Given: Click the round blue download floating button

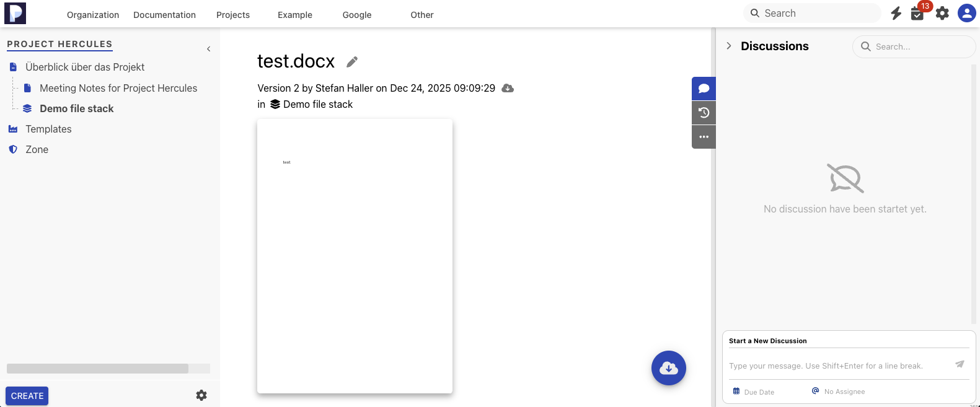Looking at the screenshot, I should point(668,368).
